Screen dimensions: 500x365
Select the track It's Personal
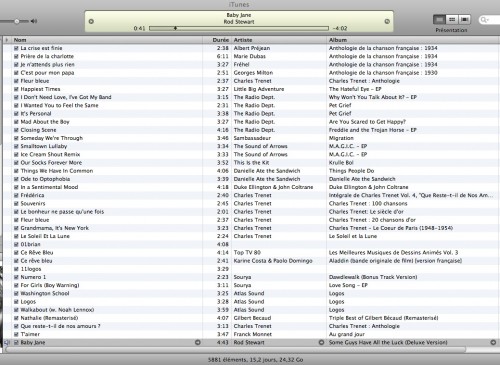(36, 114)
